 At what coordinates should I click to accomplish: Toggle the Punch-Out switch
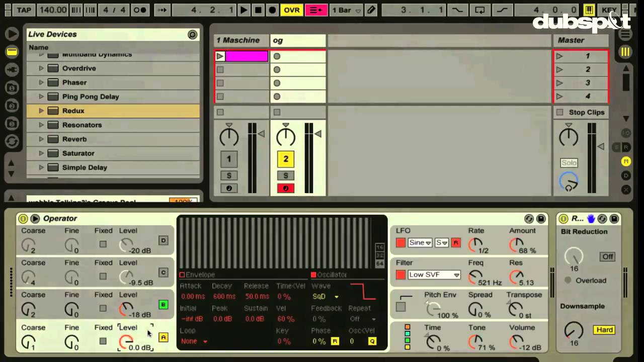pos(503,10)
